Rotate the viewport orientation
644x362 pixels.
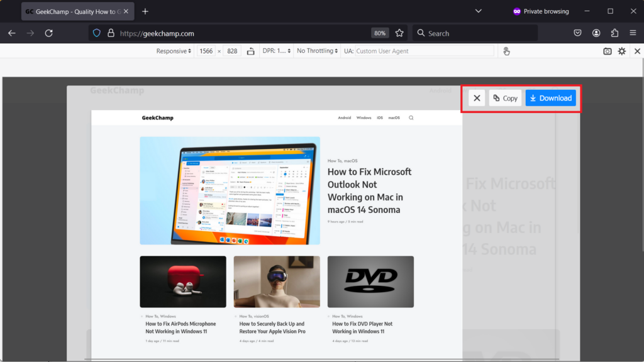pos(251,52)
